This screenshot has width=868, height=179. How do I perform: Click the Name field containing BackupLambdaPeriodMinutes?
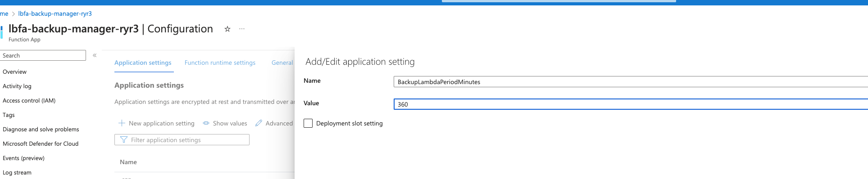pyautogui.click(x=631, y=82)
